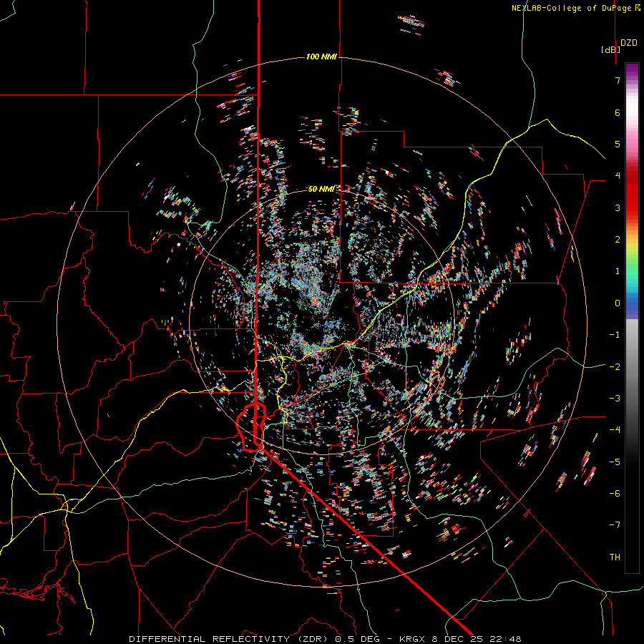This screenshot has height=644, width=644.
Task: Click the -1 value on color scale
Action: [615, 335]
